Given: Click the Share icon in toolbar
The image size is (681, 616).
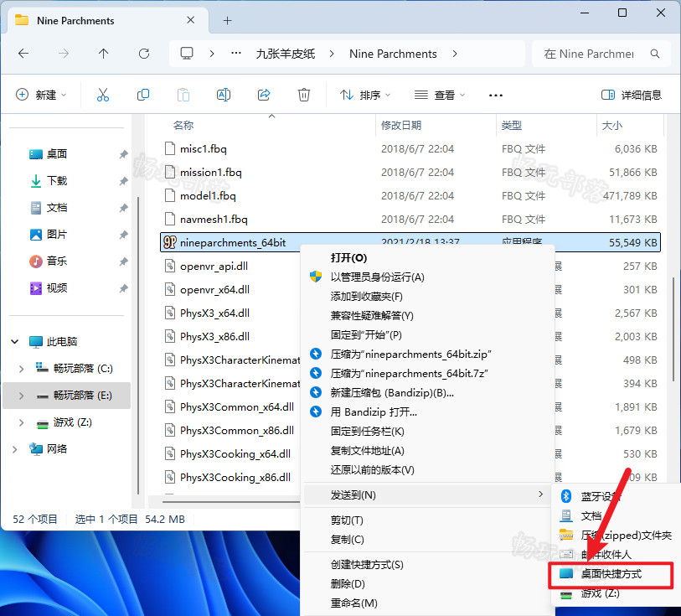Looking at the screenshot, I should click(x=264, y=95).
